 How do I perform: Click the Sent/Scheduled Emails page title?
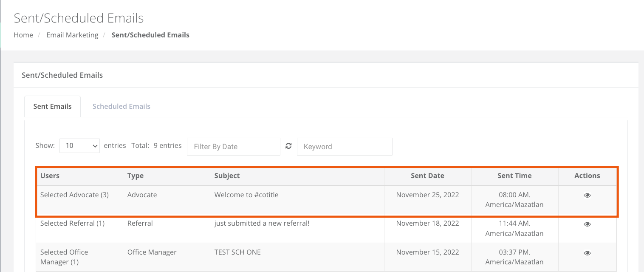click(x=79, y=18)
